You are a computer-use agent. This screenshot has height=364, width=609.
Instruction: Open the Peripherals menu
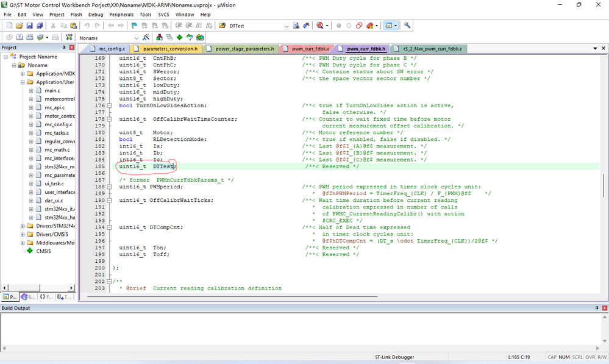pos(121,15)
